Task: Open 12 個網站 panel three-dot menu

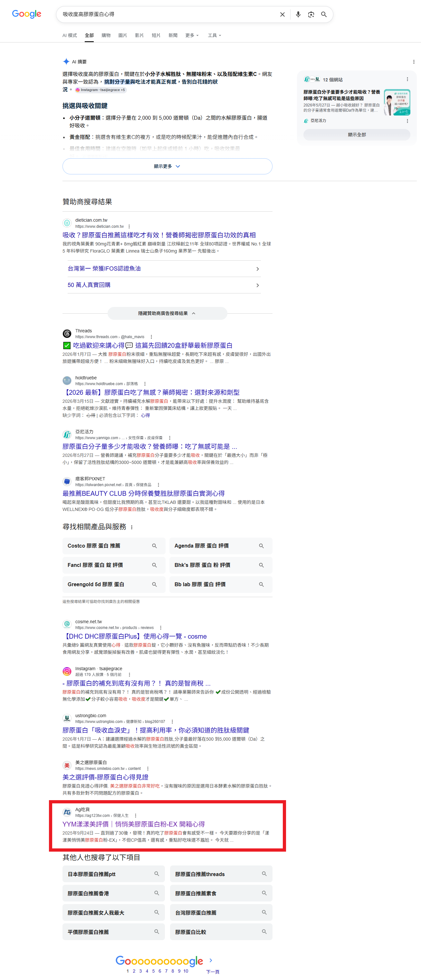Action: point(407,79)
